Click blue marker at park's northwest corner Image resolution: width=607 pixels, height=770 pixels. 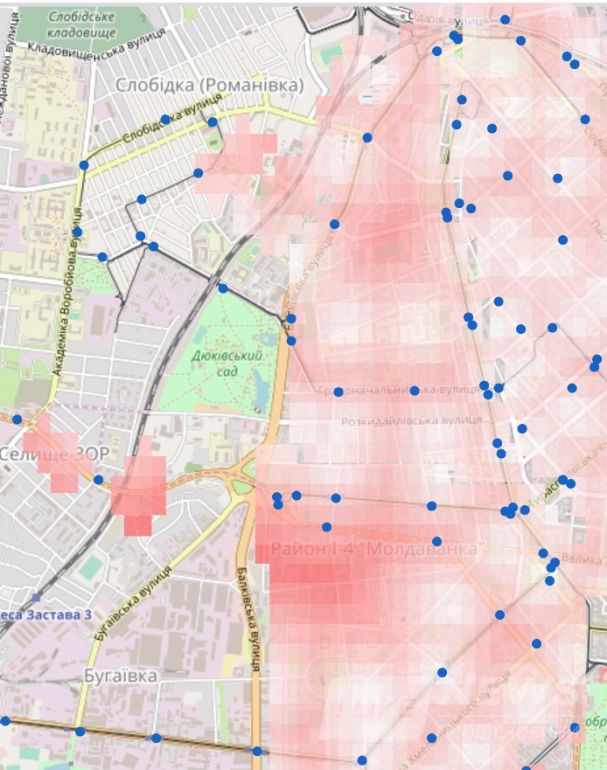pos(222,288)
